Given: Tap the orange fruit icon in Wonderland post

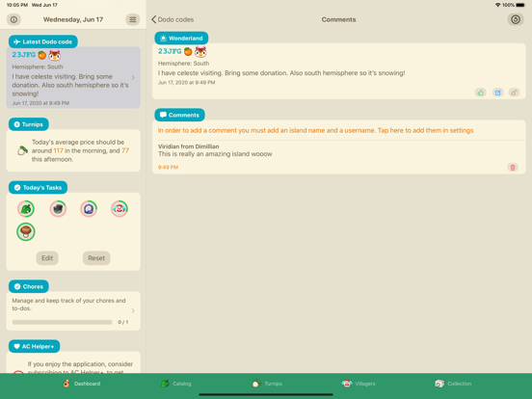Looking at the screenshot, I should (188, 52).
